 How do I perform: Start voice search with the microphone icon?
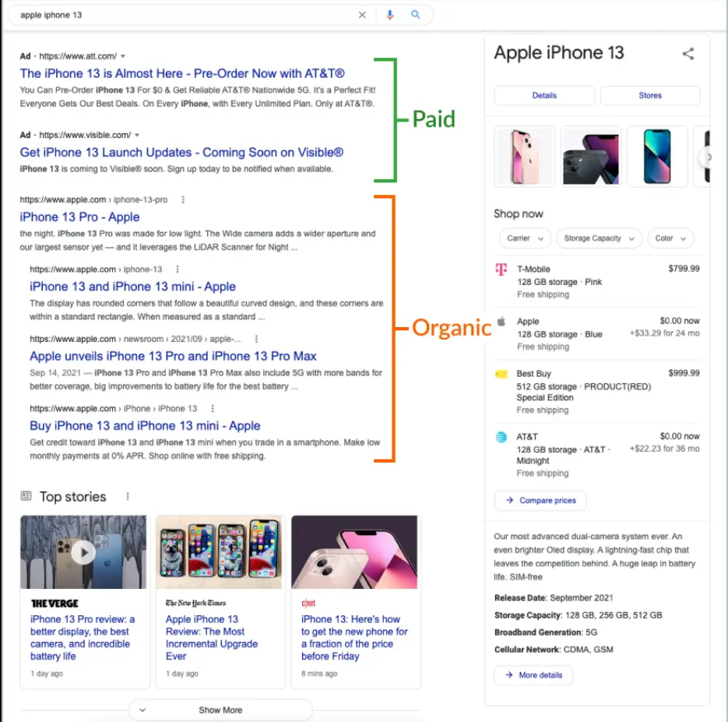(389, 15)
